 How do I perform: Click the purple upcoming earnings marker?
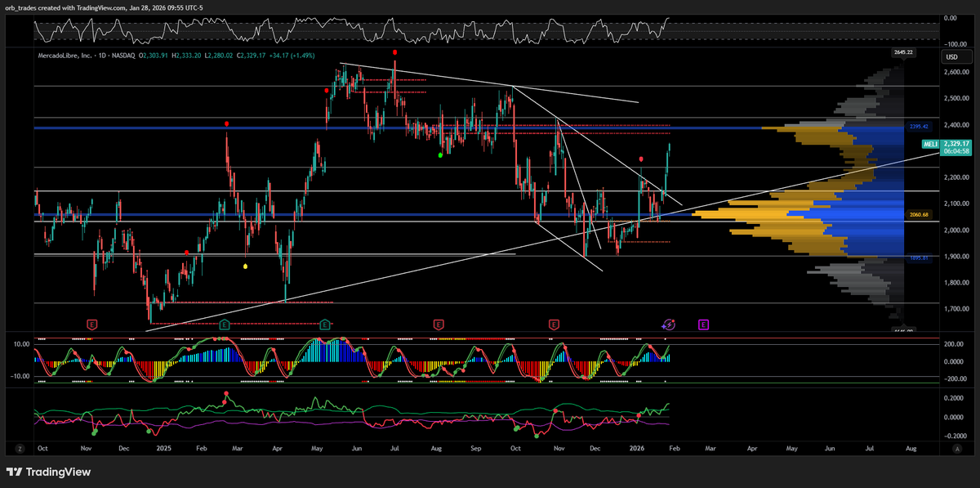coord(703,325)
